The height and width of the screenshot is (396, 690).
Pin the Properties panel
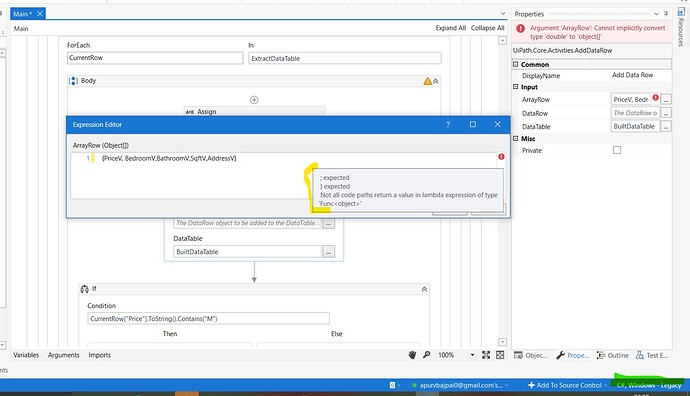(x=666, y=14)
